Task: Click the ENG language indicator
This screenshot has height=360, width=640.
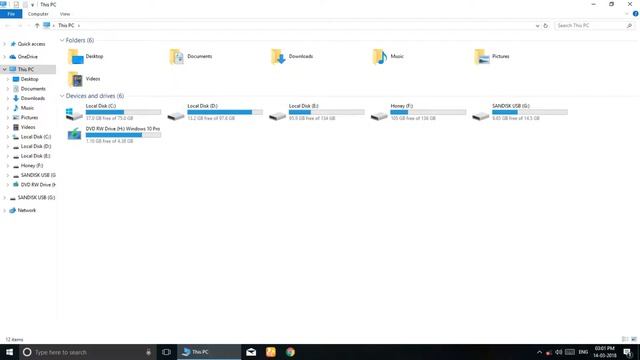Action: (x=583, y=352)
